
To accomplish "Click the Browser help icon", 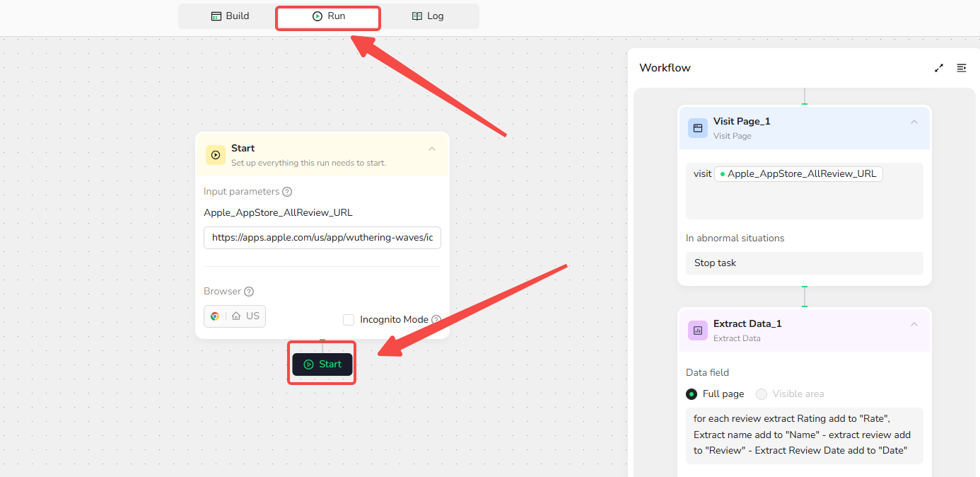I will coord(249,292).
